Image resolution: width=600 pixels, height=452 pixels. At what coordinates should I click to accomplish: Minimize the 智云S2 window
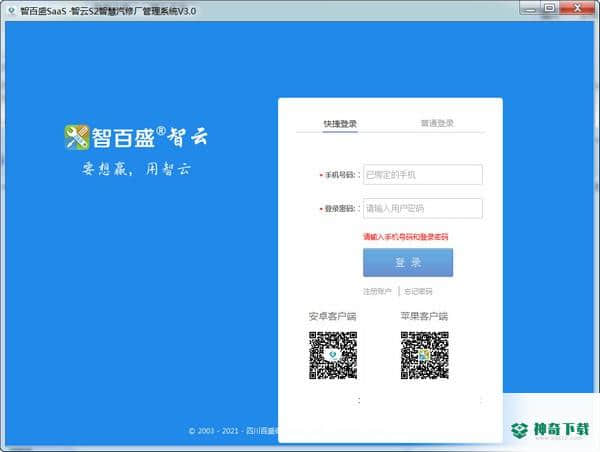[x=530, y=8]
